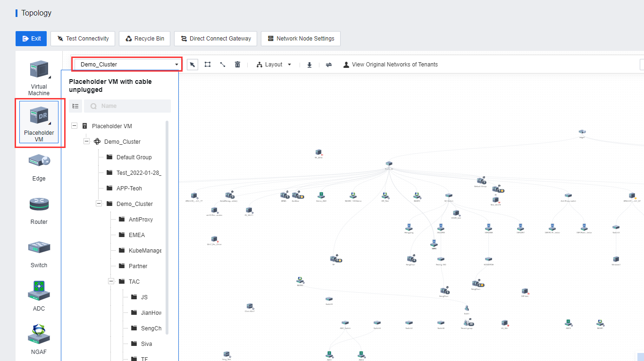Screen dimensions: 644x361
Task: Click the box selection tool
Action: pyautogui.click(x=208, y=65)
